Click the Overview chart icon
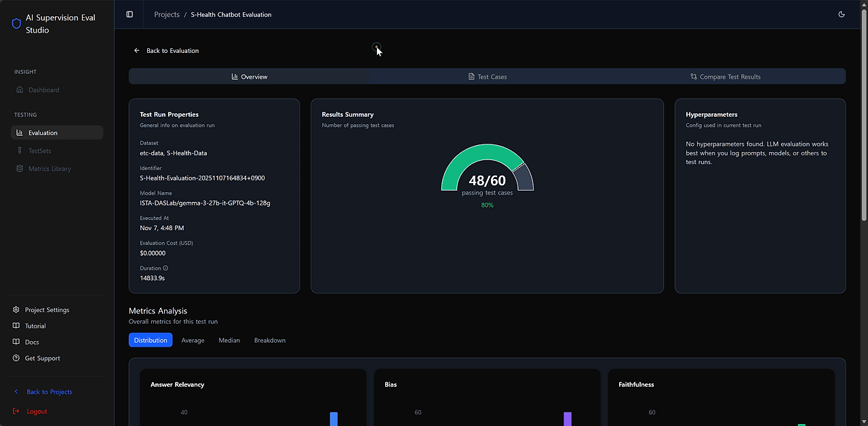 (x=235, y=77)
